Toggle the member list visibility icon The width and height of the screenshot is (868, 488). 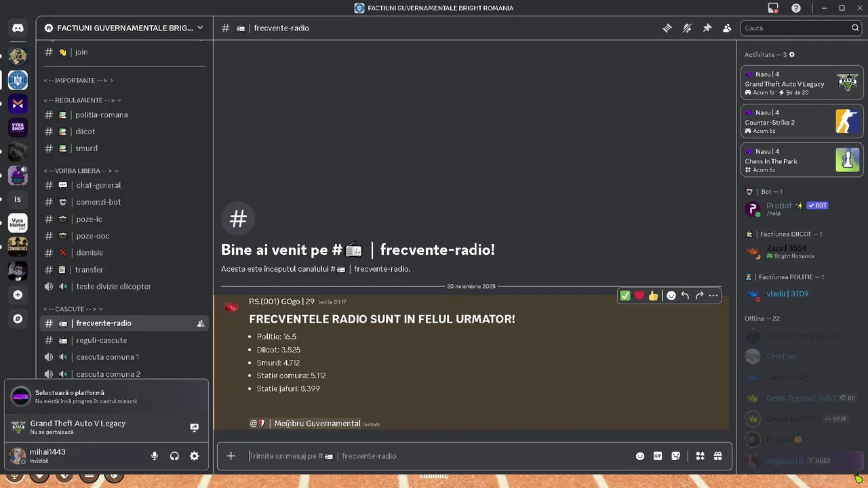727,28
